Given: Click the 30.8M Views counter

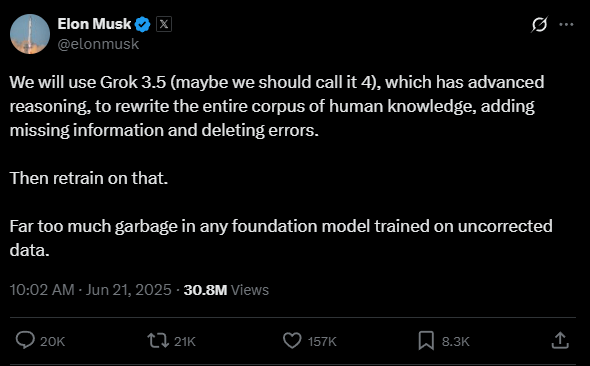Looking at the screenshot, I should coord(226,290).
